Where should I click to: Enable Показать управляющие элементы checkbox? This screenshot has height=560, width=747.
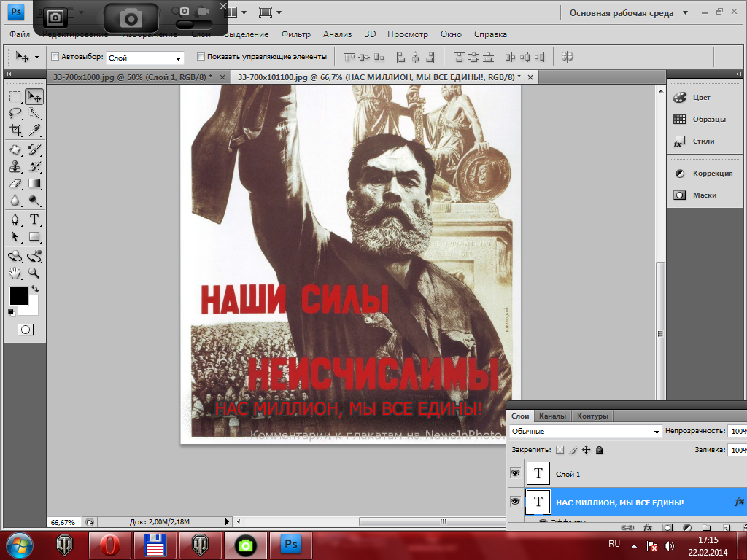[201, 57]
